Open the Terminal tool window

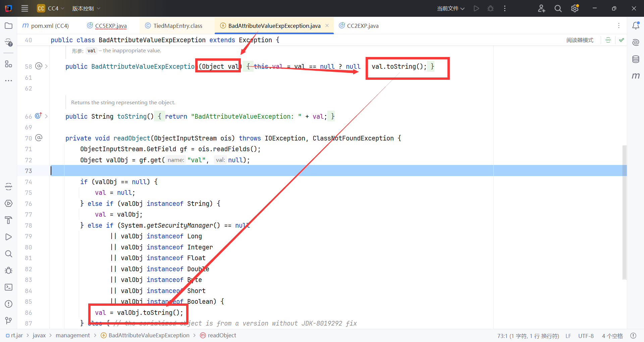tap(9, 287)
